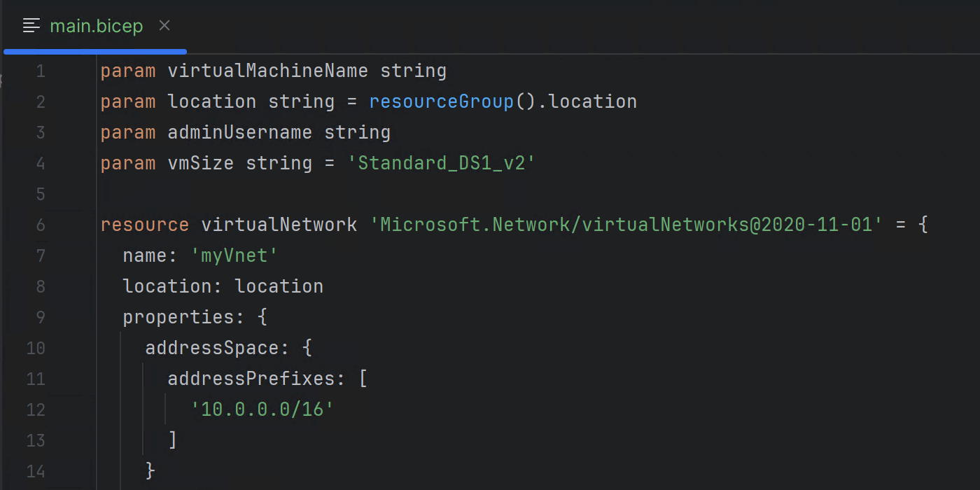The image size is (980, 490).
Task: Click line number 6 in the gutter
Action: [40, 225]
